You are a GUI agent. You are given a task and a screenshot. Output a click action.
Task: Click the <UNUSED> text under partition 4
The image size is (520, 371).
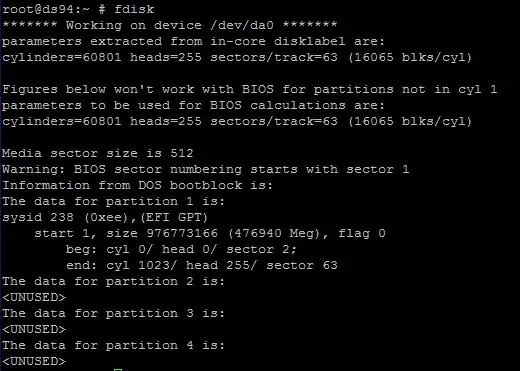point(34,361)
